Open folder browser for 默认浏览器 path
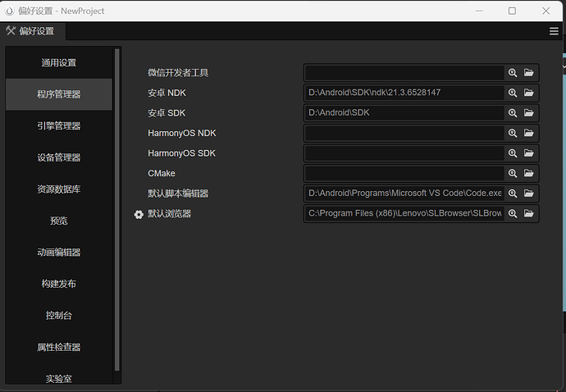 pos(529,214)
